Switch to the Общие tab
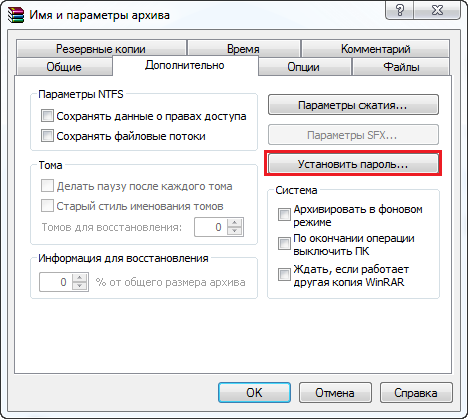This screenshot has height=419, width=468. point(64,67)
